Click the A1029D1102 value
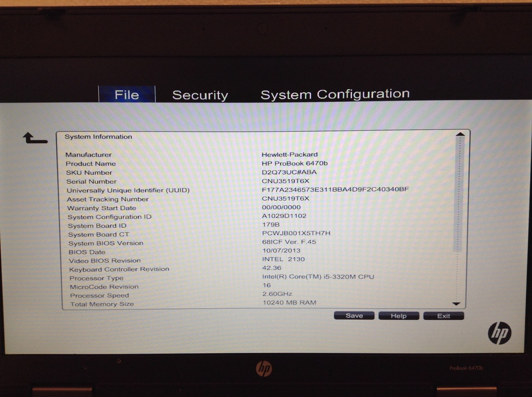Viewport: 532px width, 397px height. 284,216
